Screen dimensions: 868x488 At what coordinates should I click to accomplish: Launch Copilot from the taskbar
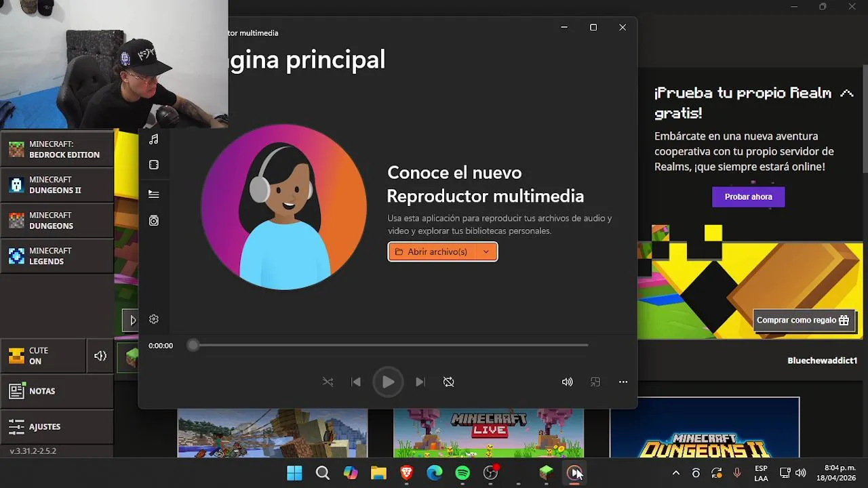tap(351, 473)
